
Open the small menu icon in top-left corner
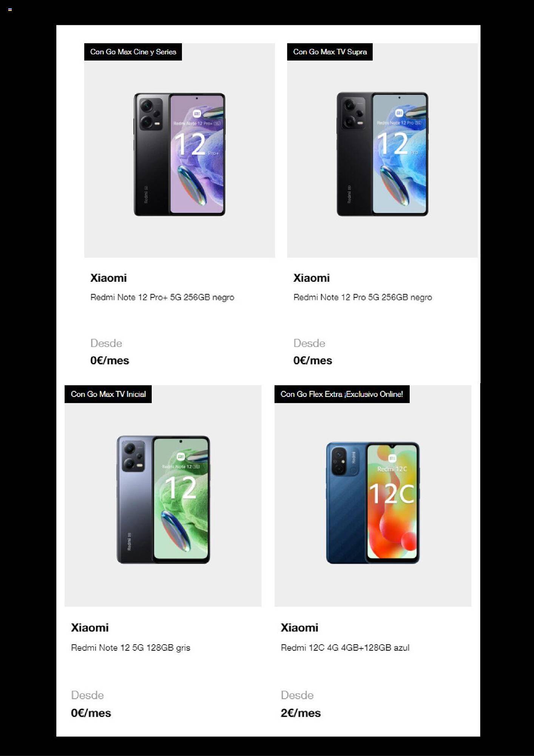[10, 9]
